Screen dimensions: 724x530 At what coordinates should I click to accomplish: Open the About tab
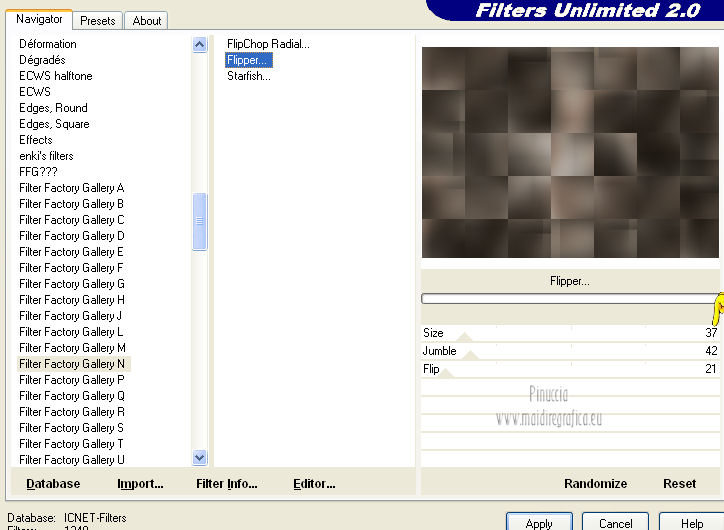coord(147,21)
